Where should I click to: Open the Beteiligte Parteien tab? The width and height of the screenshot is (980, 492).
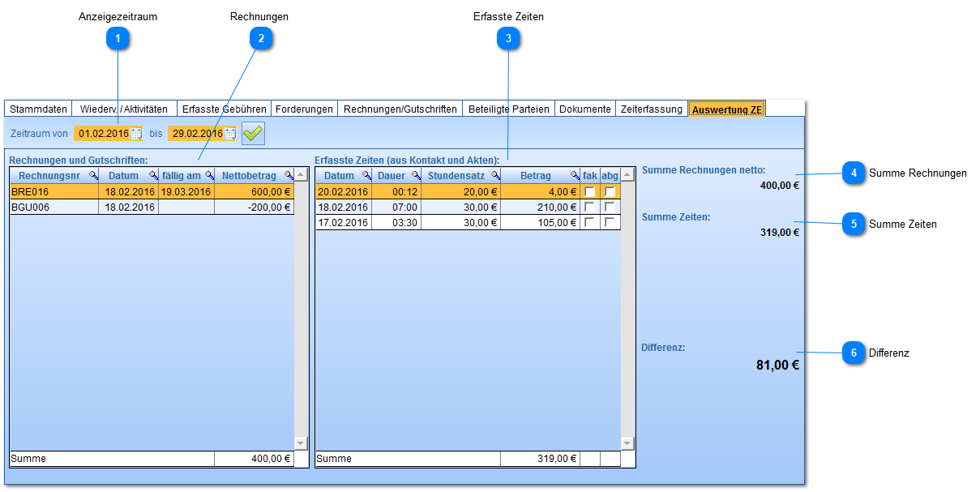click(x=509, y=109)
